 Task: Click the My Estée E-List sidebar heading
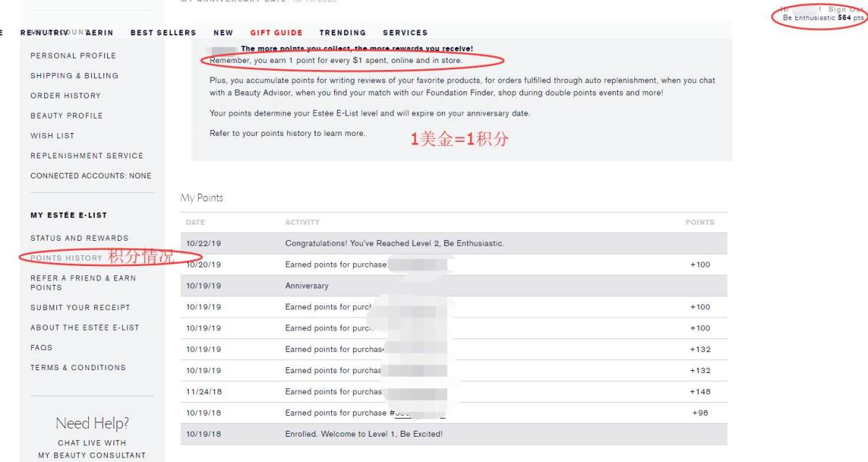pos(69,215)
